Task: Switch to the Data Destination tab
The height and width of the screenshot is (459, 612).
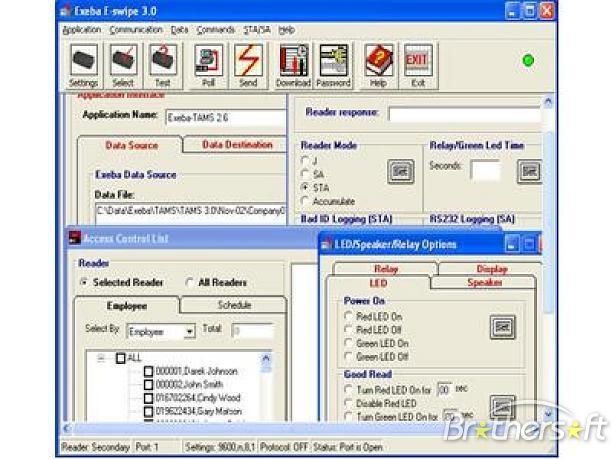Action: point(237,145)
